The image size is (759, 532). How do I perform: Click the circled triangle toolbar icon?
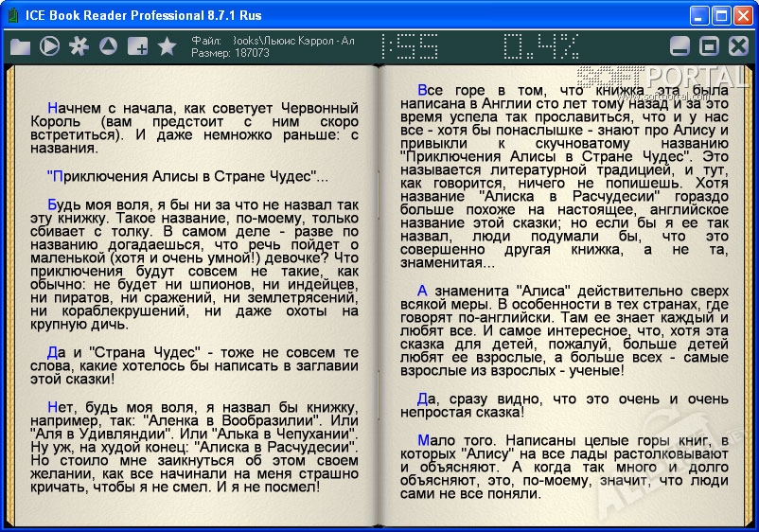click(x=108, y=45)
